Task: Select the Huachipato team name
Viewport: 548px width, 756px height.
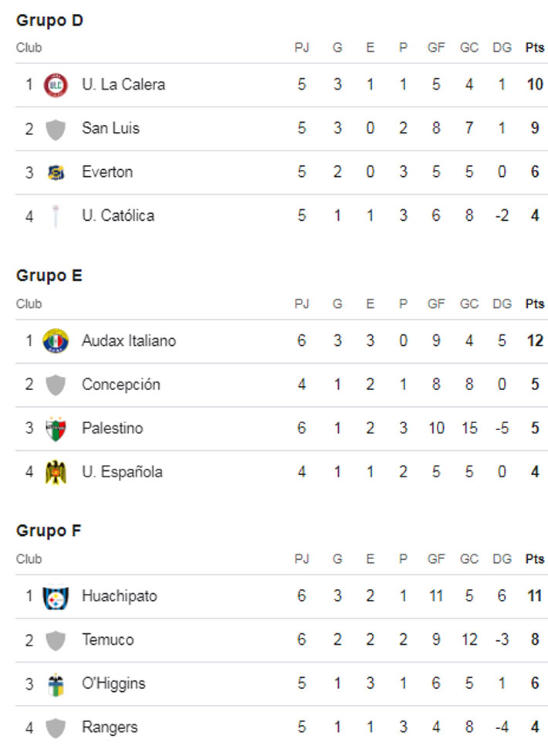Action: [119, 596]
